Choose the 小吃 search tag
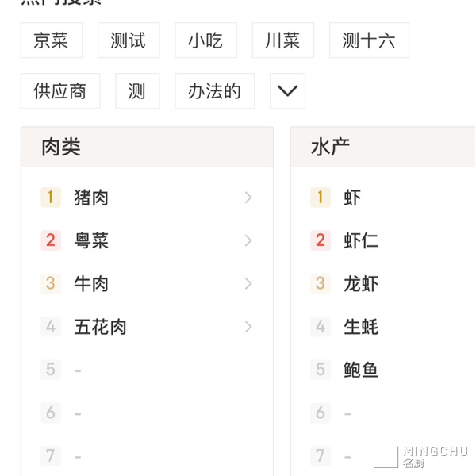 pyautogui.click(x=205, y=40)
